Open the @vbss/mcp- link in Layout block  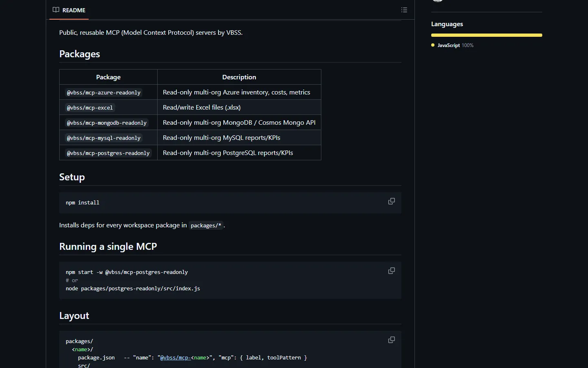click(175, 357)
